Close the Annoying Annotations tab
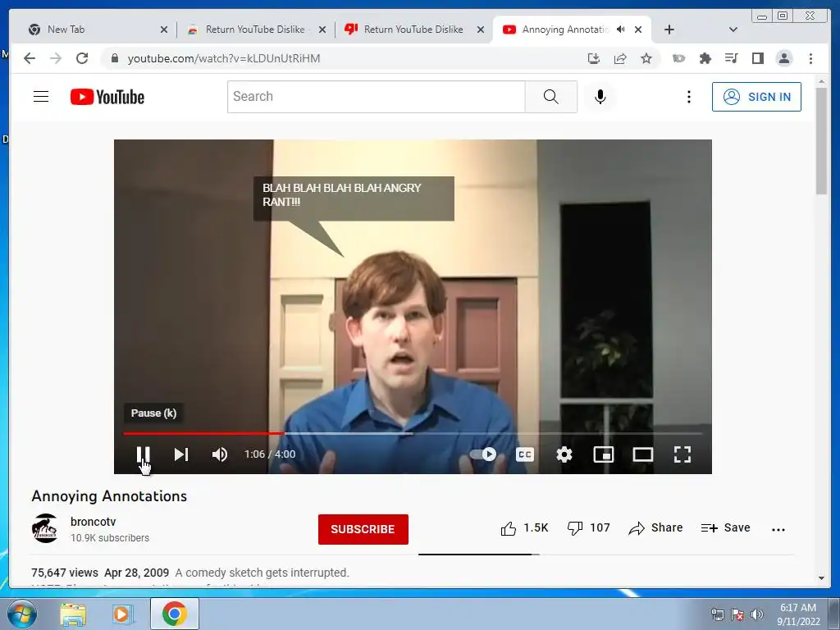 [x=638, y=30]
